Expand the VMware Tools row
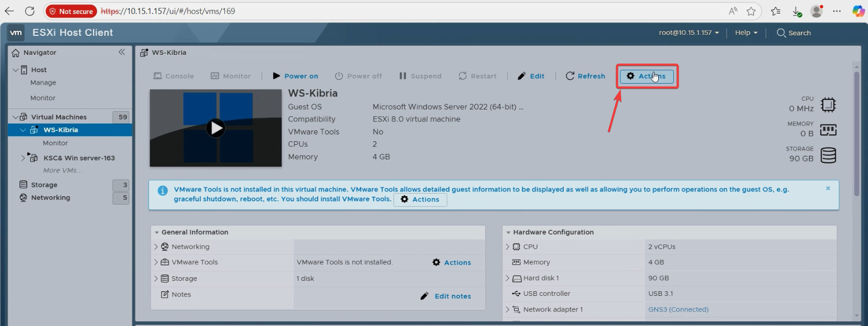The width and height of the screenshot is (868, 326). coord(156,262)
